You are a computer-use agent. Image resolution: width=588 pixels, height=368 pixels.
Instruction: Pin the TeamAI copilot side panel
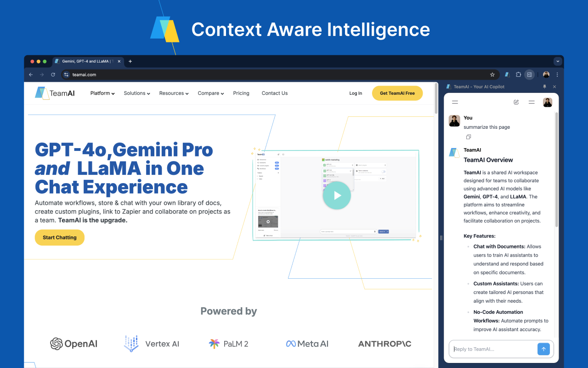(544, 86)
